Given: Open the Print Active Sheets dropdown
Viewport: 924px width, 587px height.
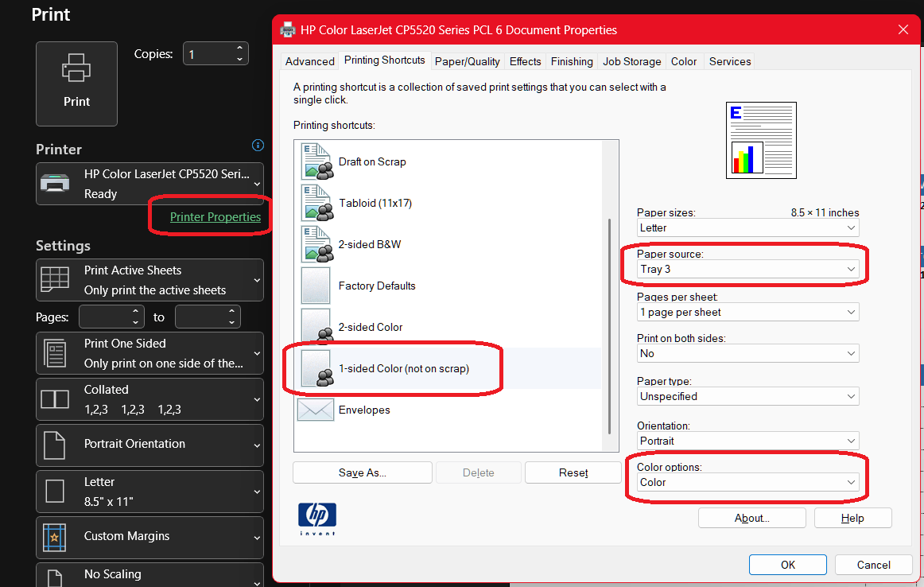Looking at the screenshot, I should point(149,280).
